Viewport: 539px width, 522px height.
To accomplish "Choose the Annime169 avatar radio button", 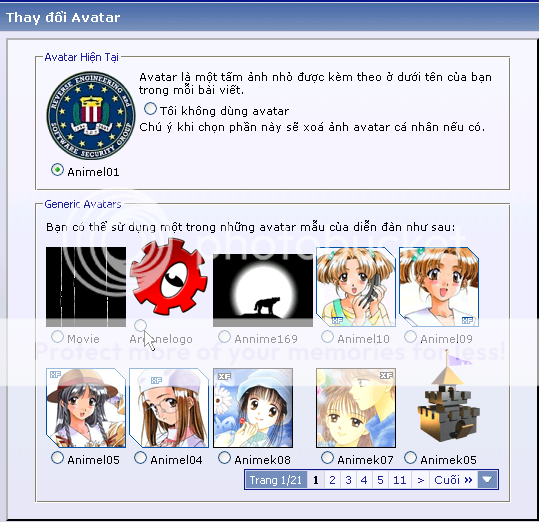I will [x=224, y=337].
